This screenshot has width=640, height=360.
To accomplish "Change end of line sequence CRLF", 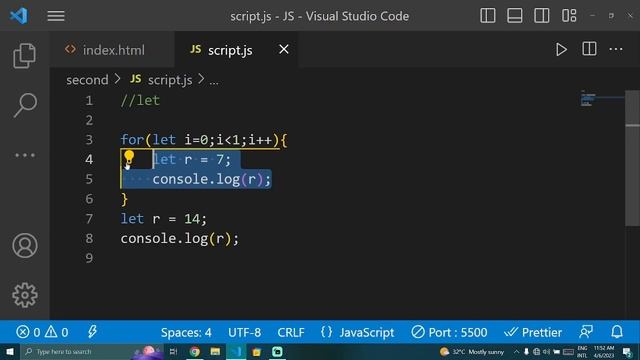I will (x=291, y=332).
